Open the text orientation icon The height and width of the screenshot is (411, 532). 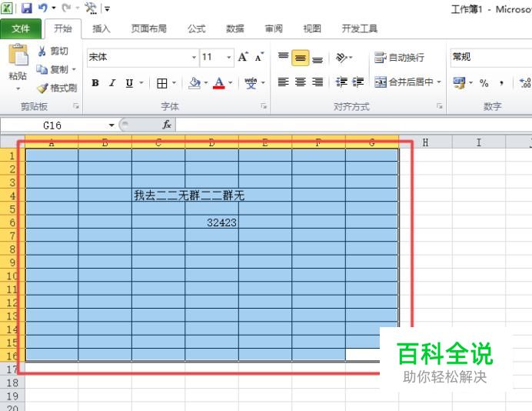click(341, 58)
